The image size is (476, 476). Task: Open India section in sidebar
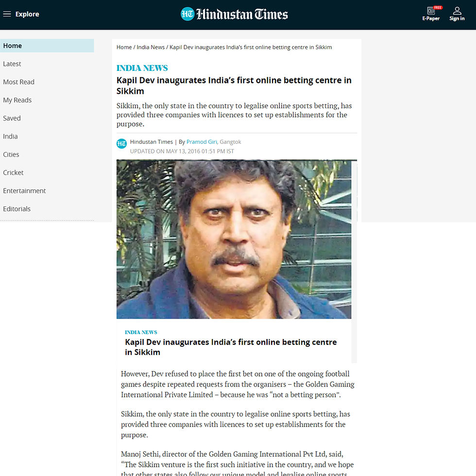pyautogui.click(x=10, y=136)
